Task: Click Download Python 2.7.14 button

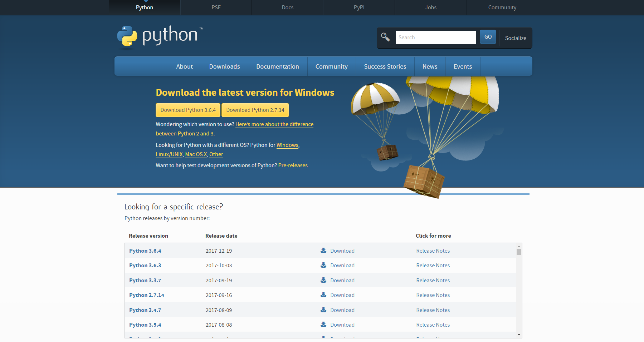Action: 255,110
